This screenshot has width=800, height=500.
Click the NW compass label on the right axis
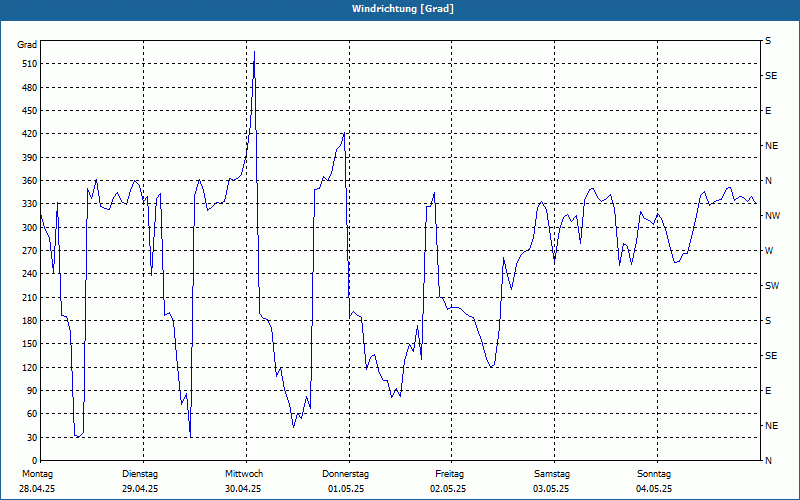771,216
